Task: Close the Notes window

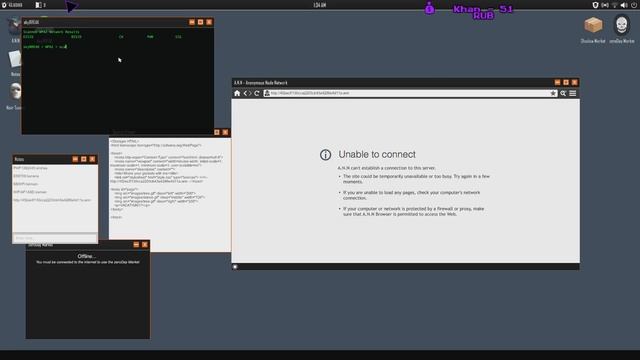Action: click(92, 159)
